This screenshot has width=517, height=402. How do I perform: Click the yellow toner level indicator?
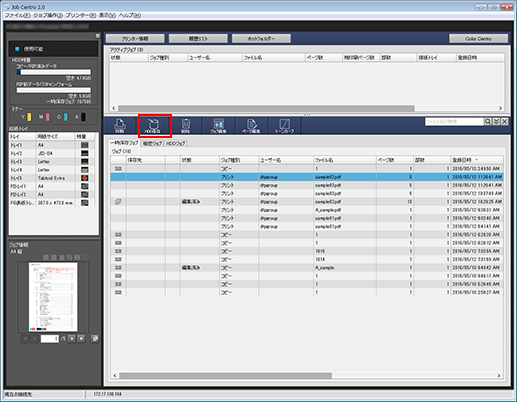pyautogui.click(x=29, y=117)
